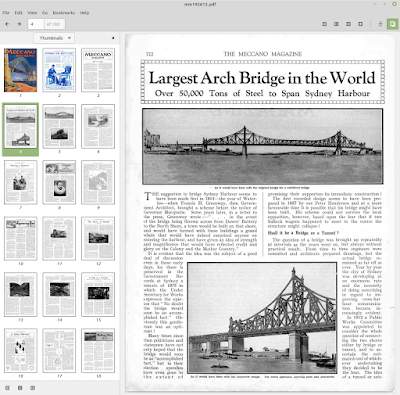
Task: Go to the next page arrow
Action: point(19,24)
